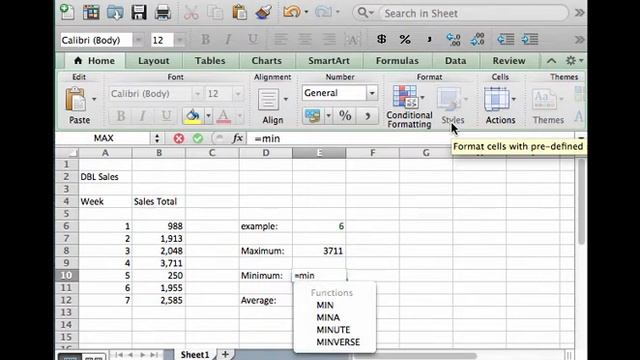Click the Decrease Decimal icon

478,39
